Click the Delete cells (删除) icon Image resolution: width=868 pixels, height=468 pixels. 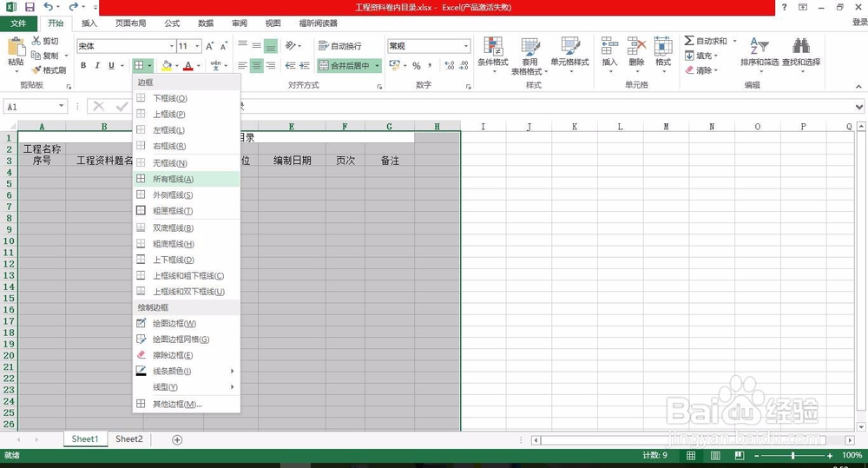pos(636,54)
